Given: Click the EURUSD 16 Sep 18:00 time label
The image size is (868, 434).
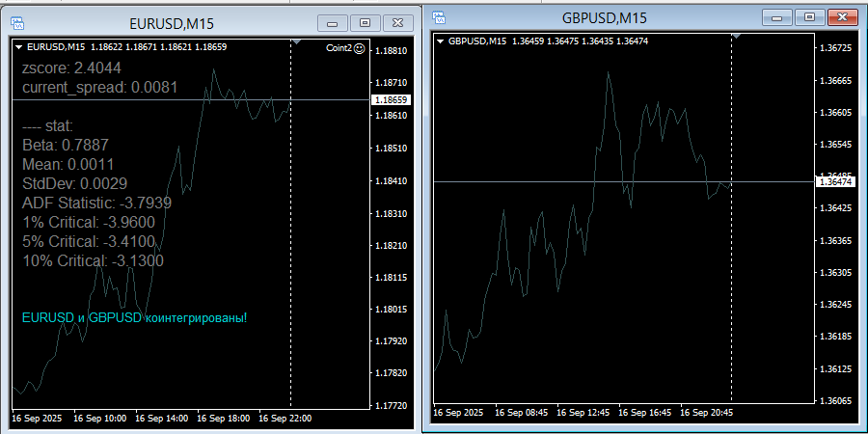Looking at the screenshot, I should (223, 419).
